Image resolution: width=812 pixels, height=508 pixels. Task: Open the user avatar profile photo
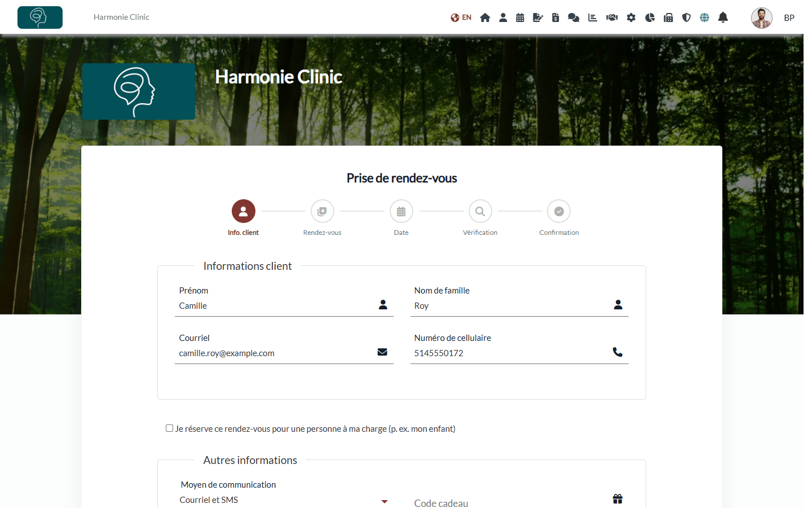761,18
